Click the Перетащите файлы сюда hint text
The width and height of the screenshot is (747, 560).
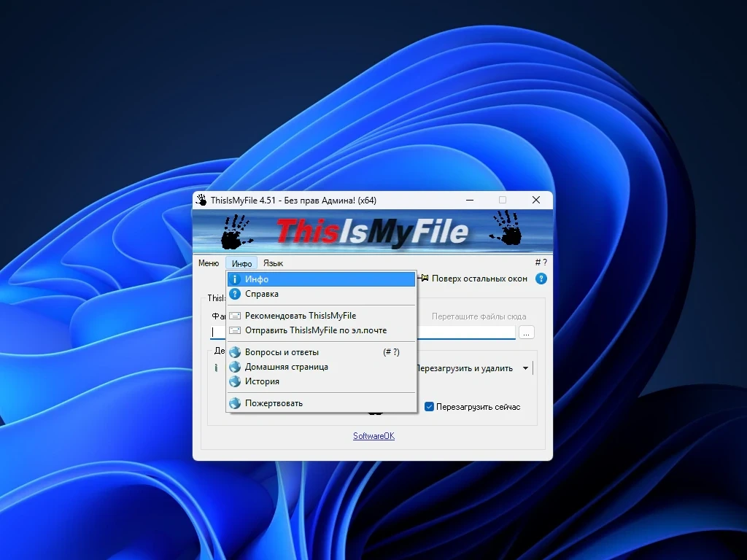click(479, 316)
